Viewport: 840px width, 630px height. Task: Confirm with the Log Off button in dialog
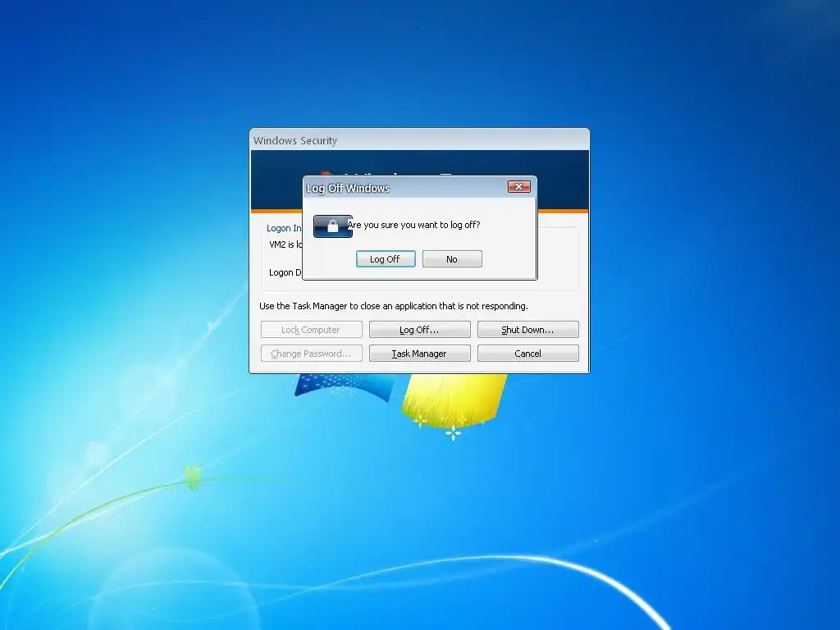pos(386,258)
